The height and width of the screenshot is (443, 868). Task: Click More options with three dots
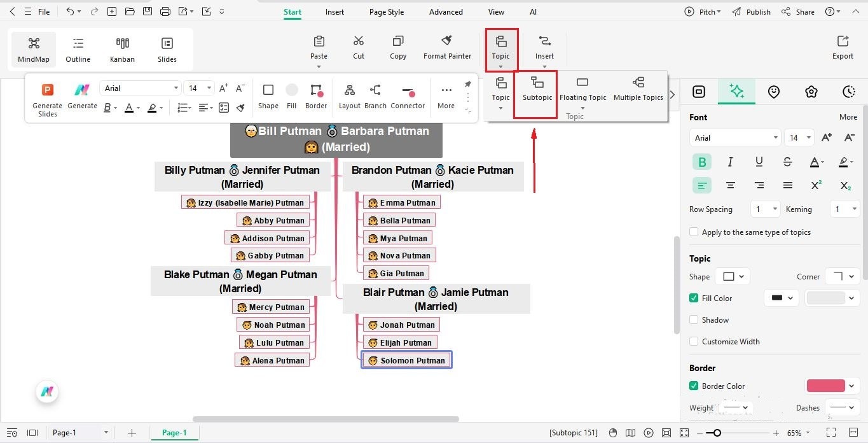[x=446, y=97]
